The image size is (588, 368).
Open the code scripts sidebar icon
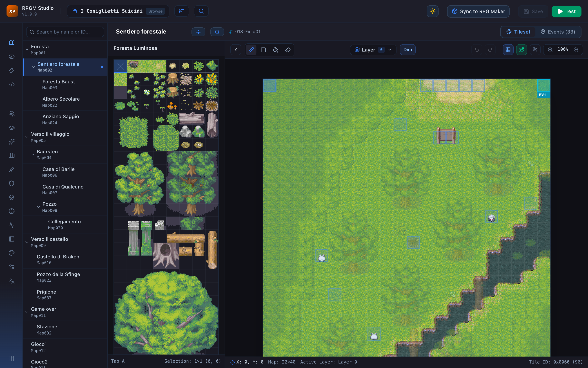[12, 84]
